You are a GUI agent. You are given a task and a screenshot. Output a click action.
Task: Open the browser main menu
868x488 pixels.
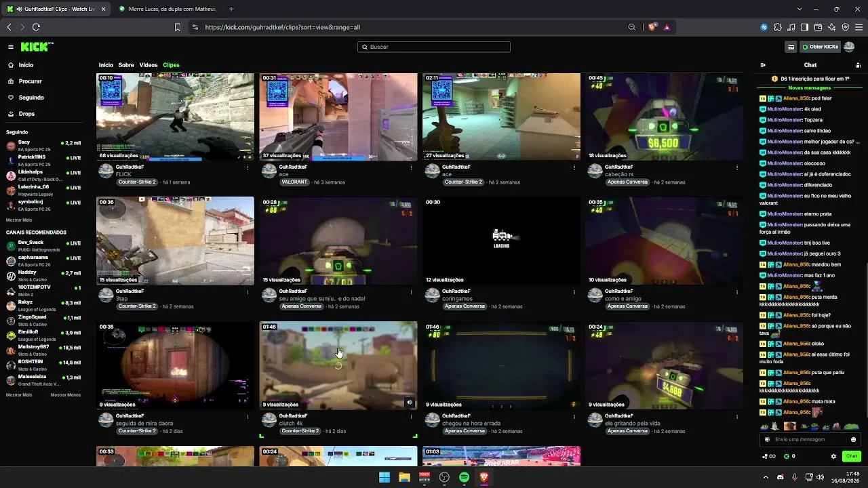click(859, 27)
